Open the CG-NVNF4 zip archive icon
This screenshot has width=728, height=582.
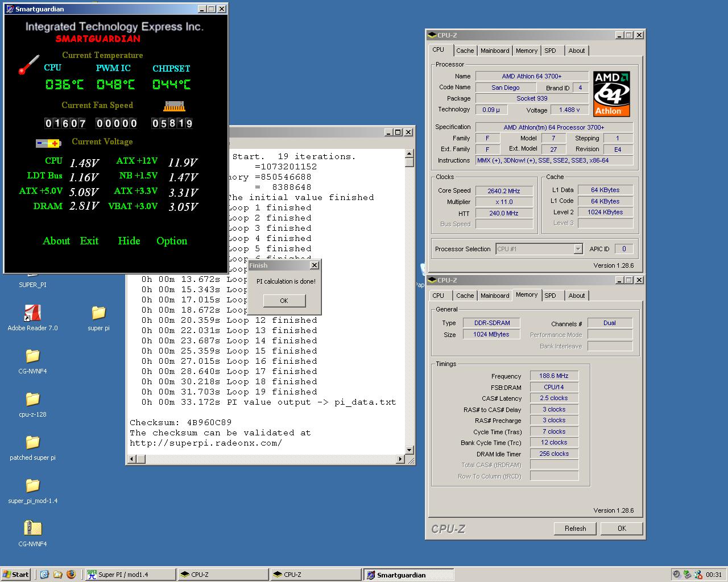[x=32, y=529]
